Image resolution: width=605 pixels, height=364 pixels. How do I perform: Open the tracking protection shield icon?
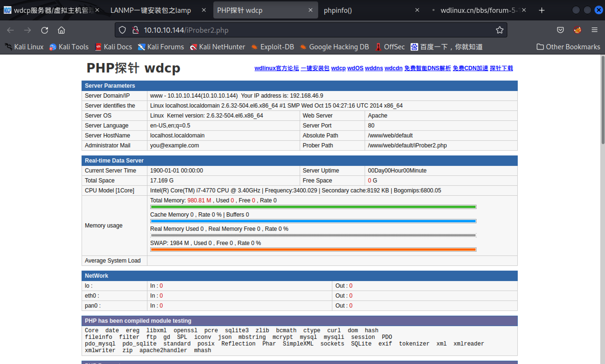(122, 30)
